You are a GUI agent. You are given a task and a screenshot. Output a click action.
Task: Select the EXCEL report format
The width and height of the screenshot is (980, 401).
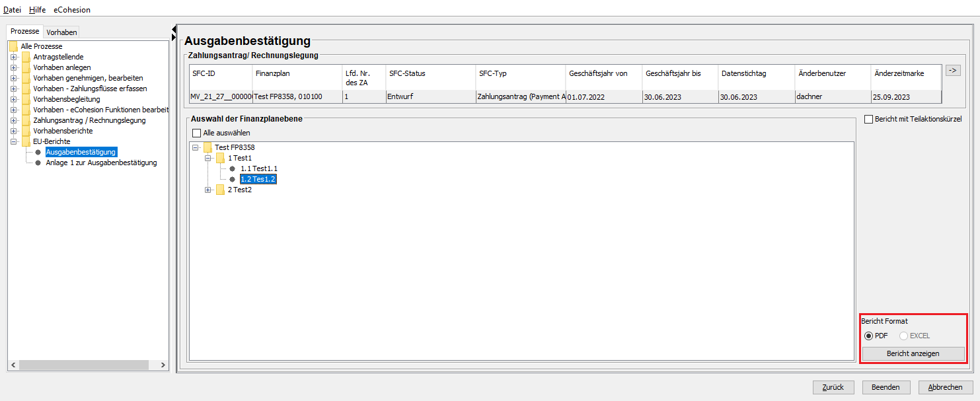point(903,336)
